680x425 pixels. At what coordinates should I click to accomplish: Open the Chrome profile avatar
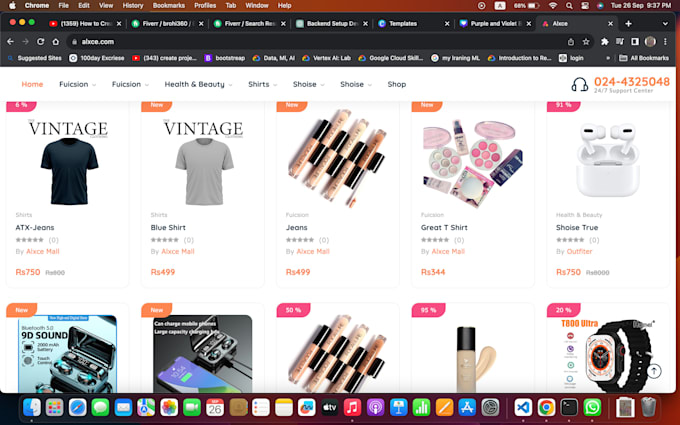[650, 42]
